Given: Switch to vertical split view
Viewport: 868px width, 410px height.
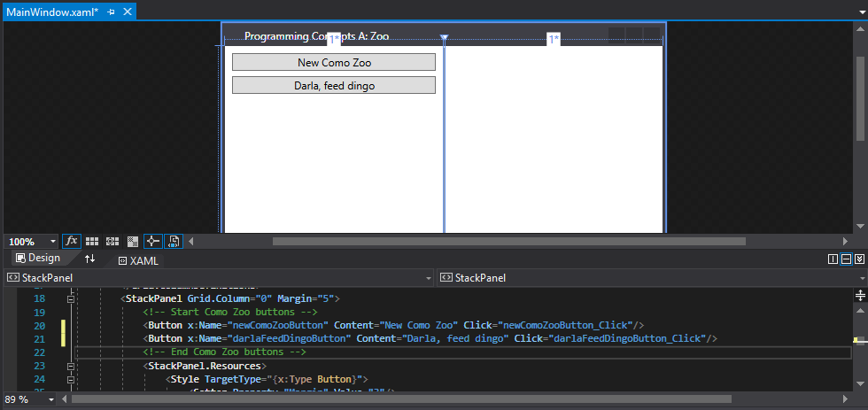Looking at the screenshot, I should tap(833, 259).
